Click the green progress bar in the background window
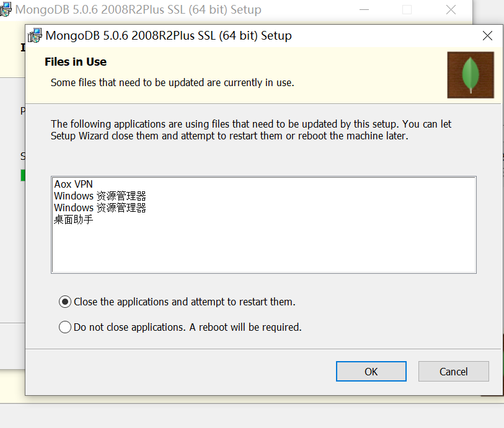The image size is (504, 428). (23, 175)
